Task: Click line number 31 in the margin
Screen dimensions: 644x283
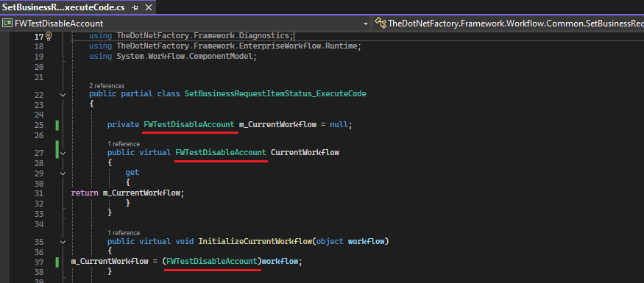Action: pyautogui.click(x=39, y=193)
